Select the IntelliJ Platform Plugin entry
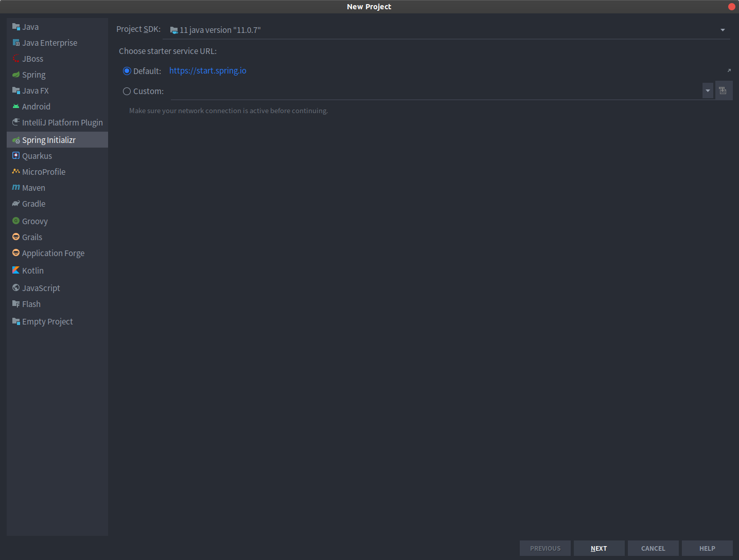The width and height of the screenshot is (739, 560). click(x=57, y=122)
